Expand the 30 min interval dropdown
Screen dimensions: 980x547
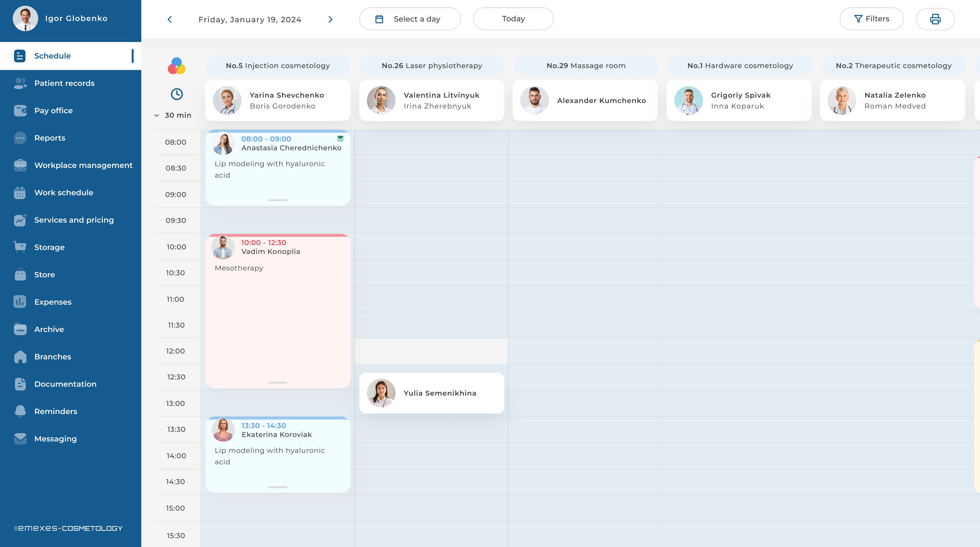pyautogui.click(x=173, y=115)
